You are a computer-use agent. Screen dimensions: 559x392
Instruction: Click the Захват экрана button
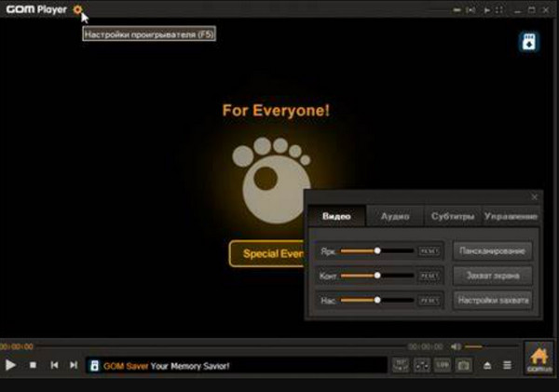492,276
